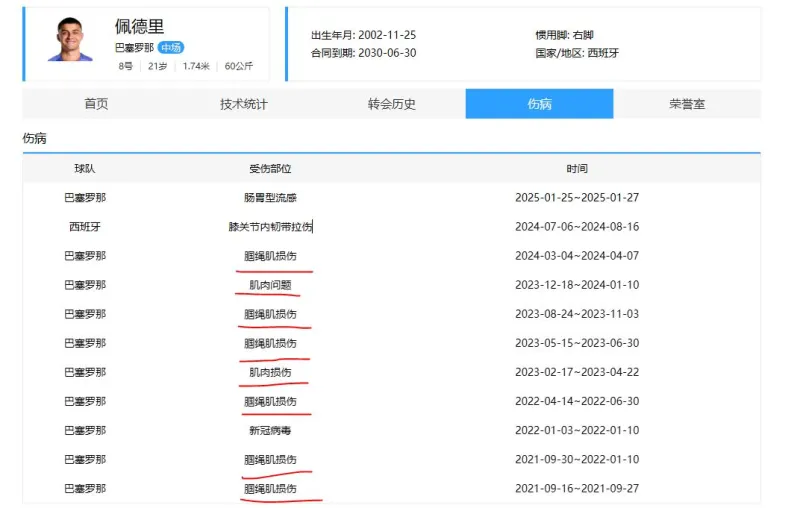Click the blue 中场 position badge
Screen dimensions: 800x508
pos(171,47)
